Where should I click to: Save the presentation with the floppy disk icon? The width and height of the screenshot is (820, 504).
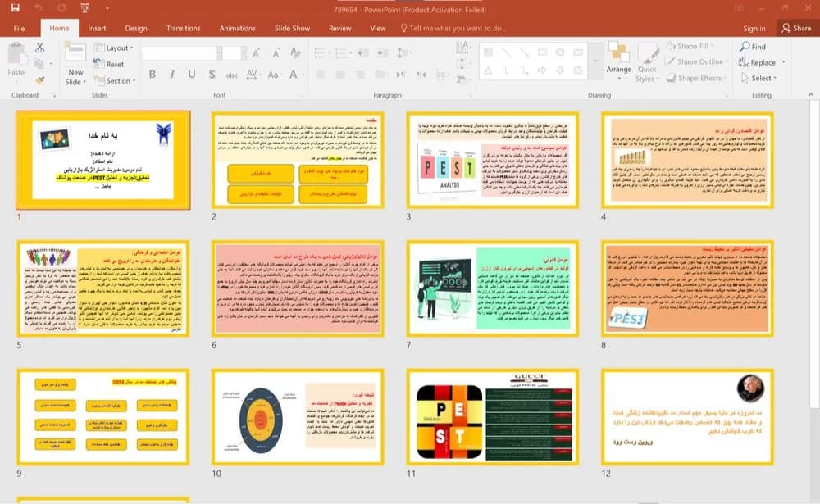pyautogui.click(x=15, y=8)
